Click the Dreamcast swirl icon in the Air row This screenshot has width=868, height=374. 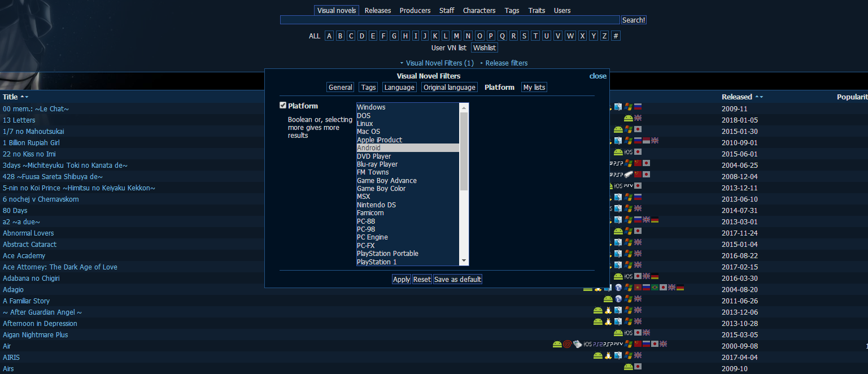click(568, 344)
